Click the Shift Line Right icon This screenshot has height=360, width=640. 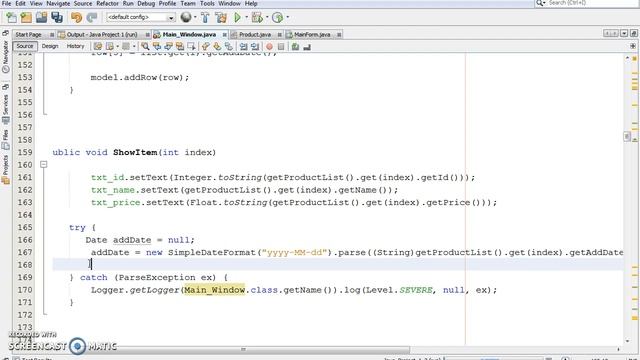[255, 47]
